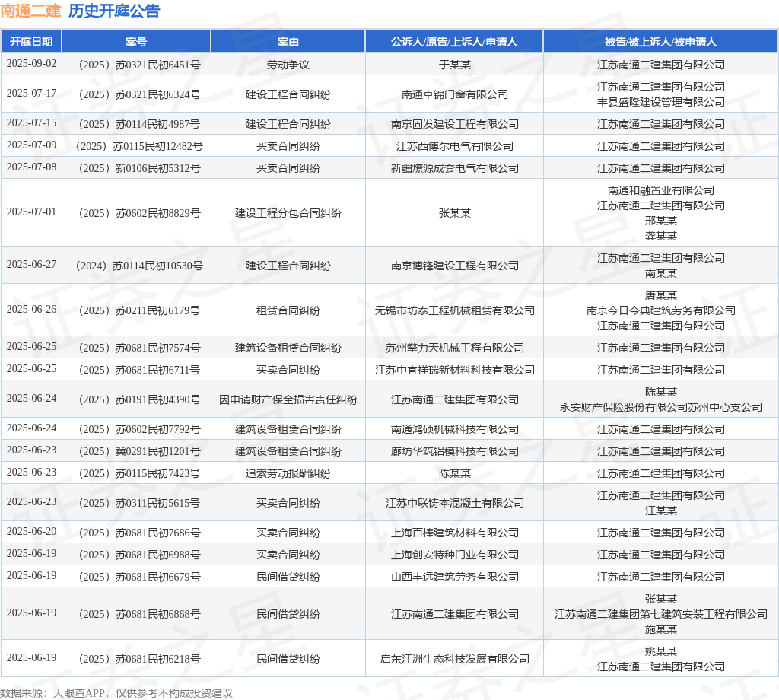Click the 公诉人/原告/上诉人/申请人 column header
779x700 pixels.
pyautogui.click(x=455, y=42)
